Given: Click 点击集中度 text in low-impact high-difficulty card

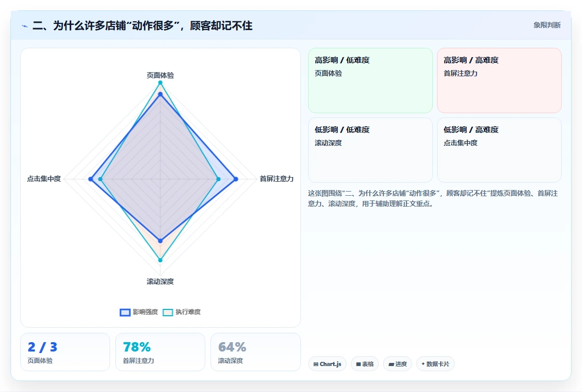Looking at the screenshot, I should click(460, 143).
